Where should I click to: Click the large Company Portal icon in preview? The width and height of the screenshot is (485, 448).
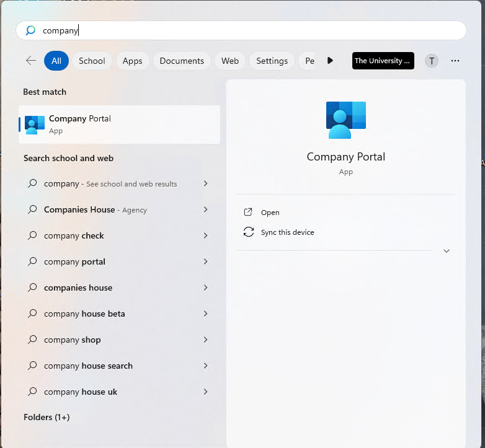coord(346,120)
